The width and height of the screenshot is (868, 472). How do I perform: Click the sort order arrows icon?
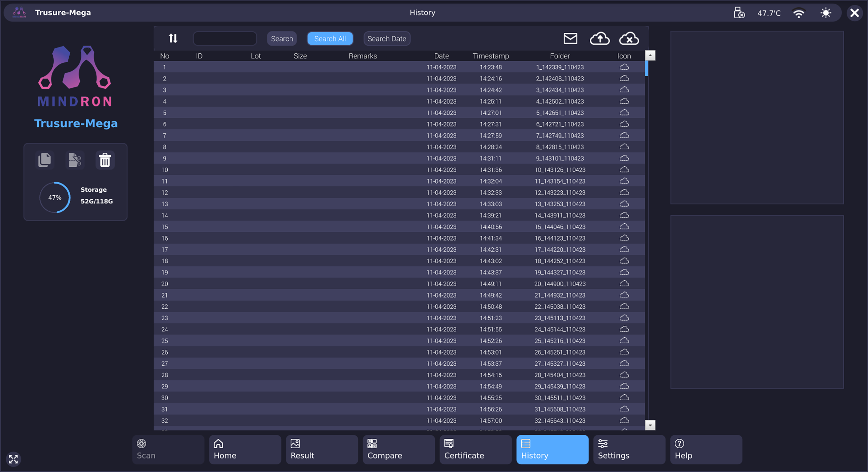[x=173, y=38]
